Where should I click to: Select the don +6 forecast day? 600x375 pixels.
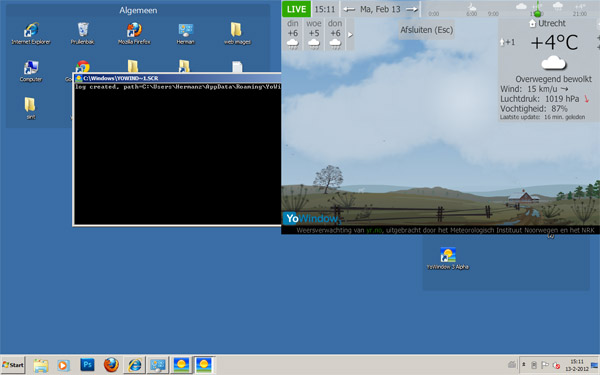coord(335,34)
